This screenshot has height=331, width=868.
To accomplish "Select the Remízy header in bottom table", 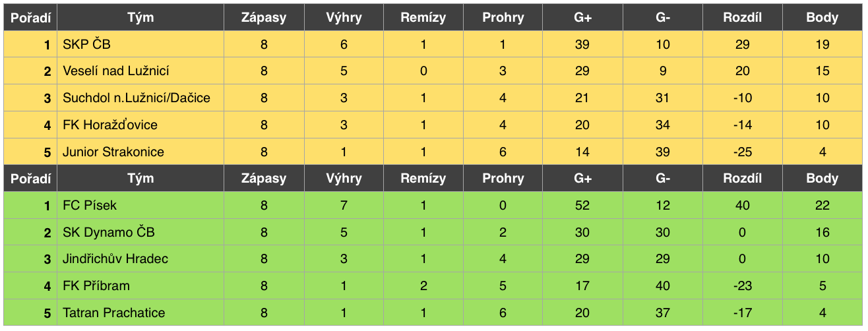I will (423, 178).
